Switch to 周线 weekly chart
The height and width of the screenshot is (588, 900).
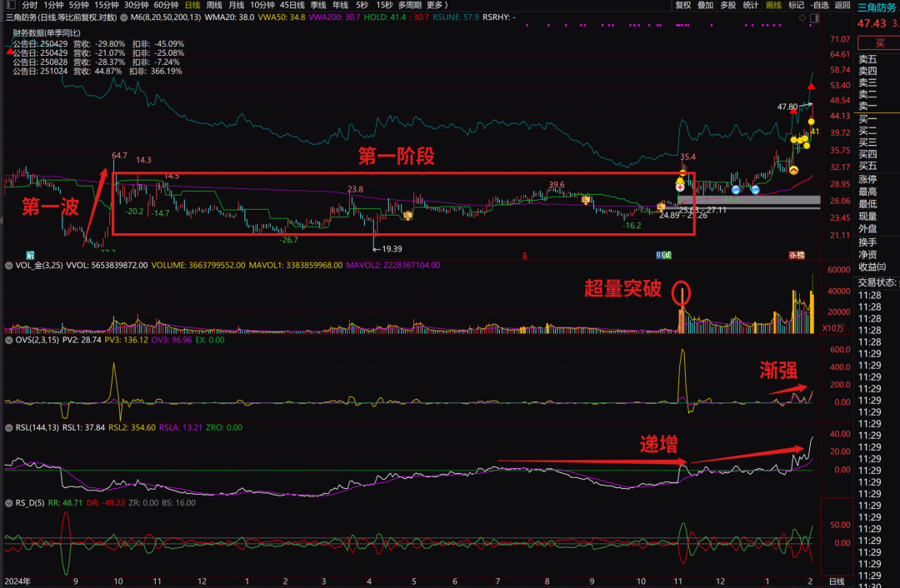pos(214,5)
